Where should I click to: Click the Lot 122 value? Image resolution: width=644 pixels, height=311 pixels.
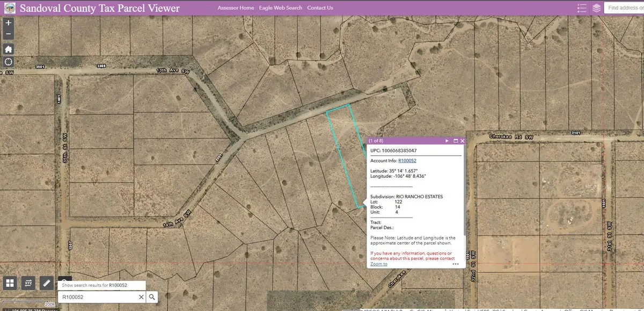(x=398, y=201)
